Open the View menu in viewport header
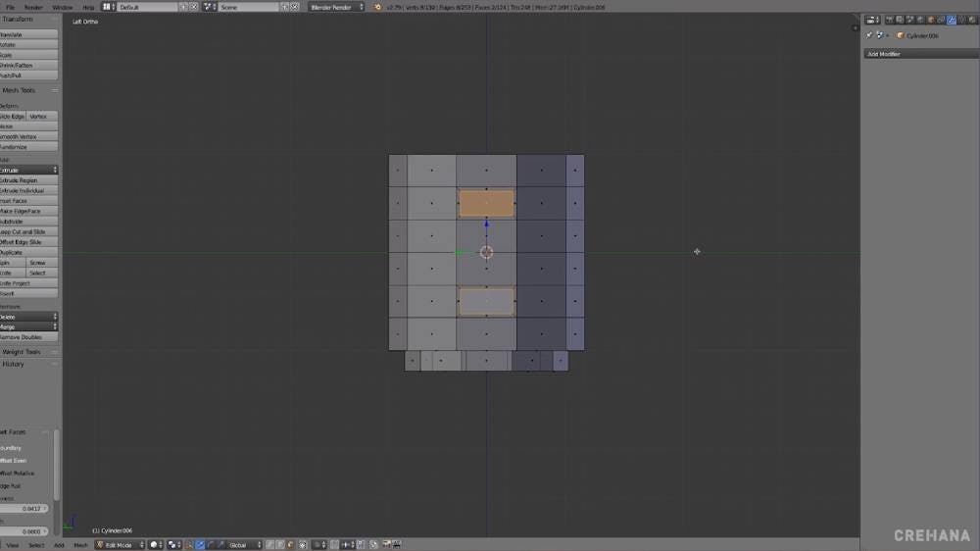 coord(12,545)
